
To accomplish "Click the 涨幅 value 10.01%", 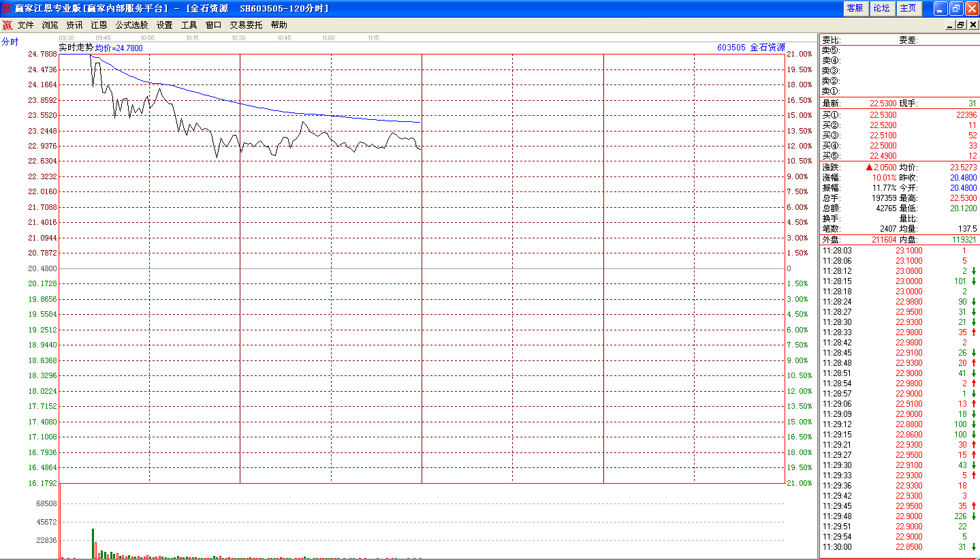I will (x=885, y=178).
